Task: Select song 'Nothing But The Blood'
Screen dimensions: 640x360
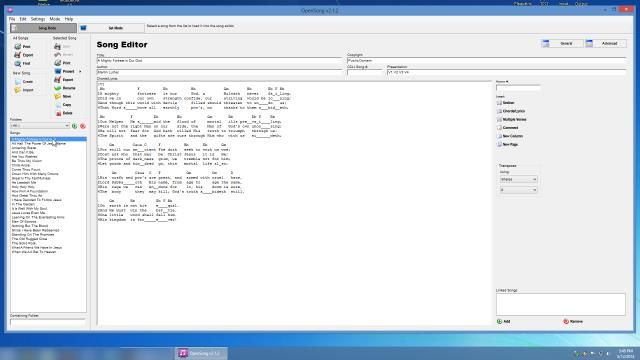Action: (x=30, y=226)
